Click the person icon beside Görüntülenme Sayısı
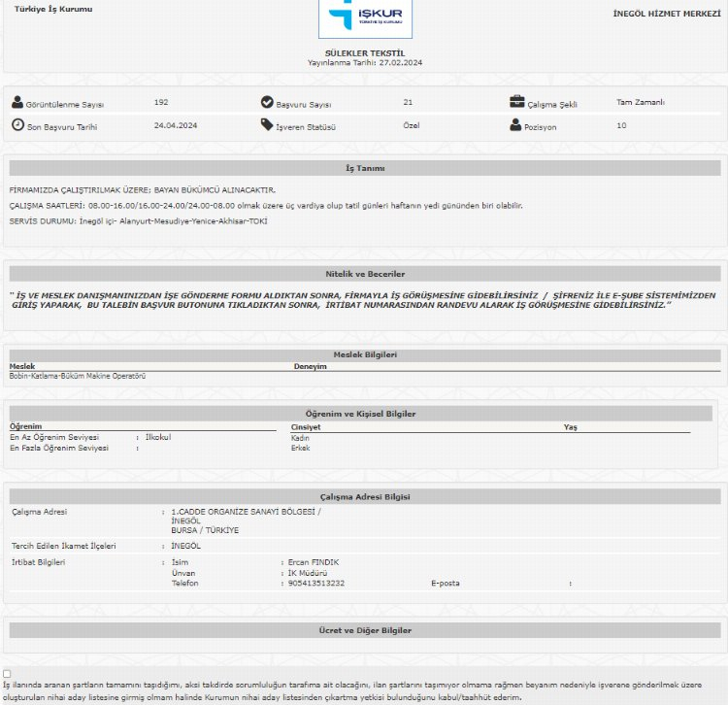This screenshot has height=705, width=728. pyautogui.click(x=17, y=102)
